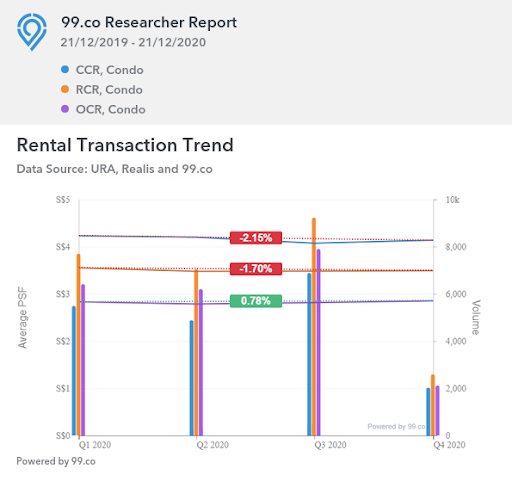
Task: Click the 4,000 volume axis value
Action: click(x=456, y=341)
